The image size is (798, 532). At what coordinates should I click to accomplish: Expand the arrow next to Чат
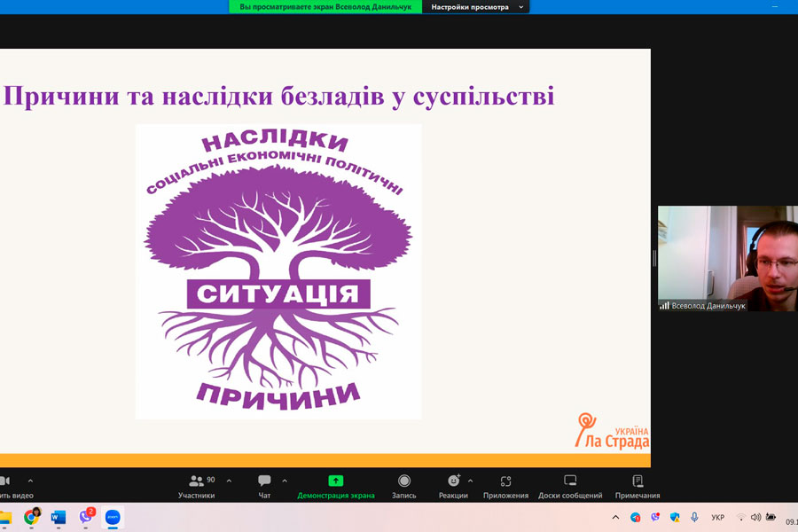pyautogui.click(x=285, y=481)
